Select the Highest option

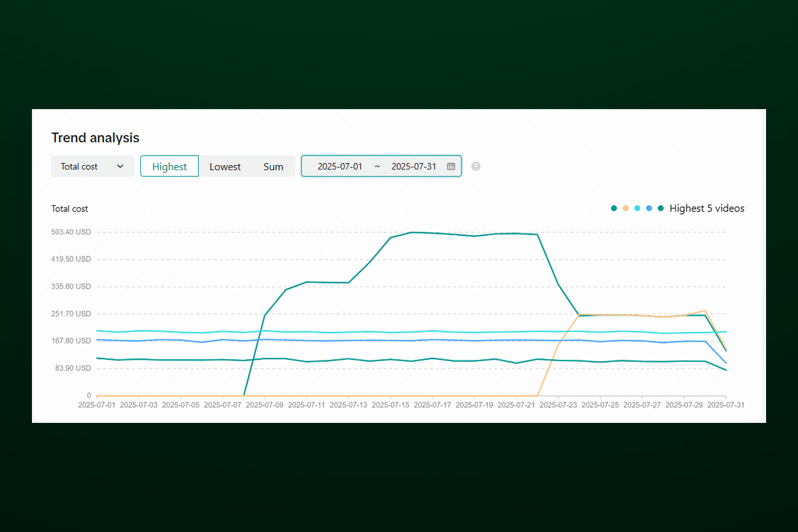point(170,166)
